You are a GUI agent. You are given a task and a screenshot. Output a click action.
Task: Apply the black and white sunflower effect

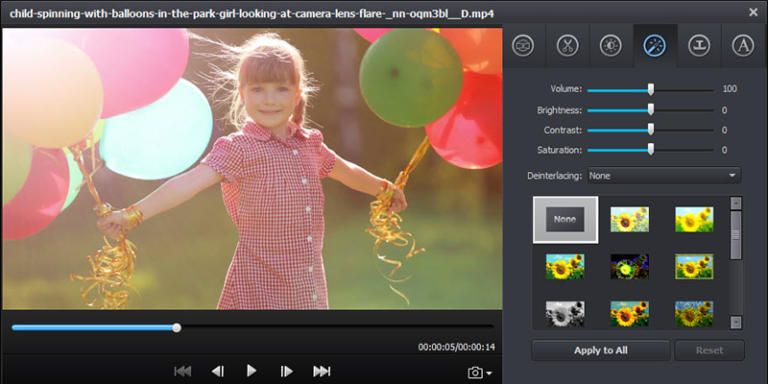tap(565, 314)
